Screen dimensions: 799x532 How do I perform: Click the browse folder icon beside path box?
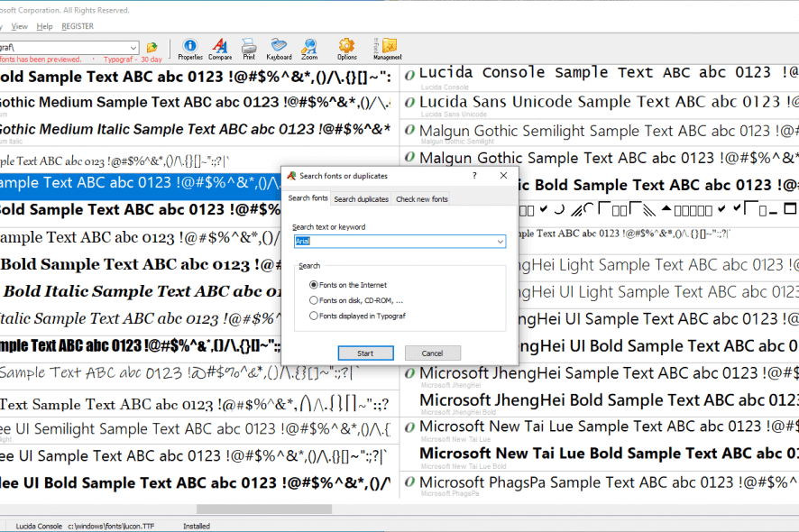point(152,48)
